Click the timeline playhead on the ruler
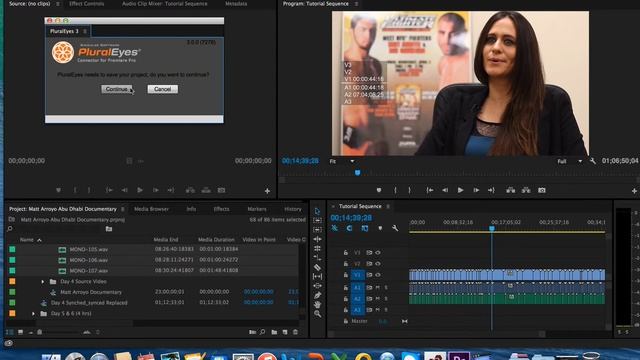 click(492, 229)
